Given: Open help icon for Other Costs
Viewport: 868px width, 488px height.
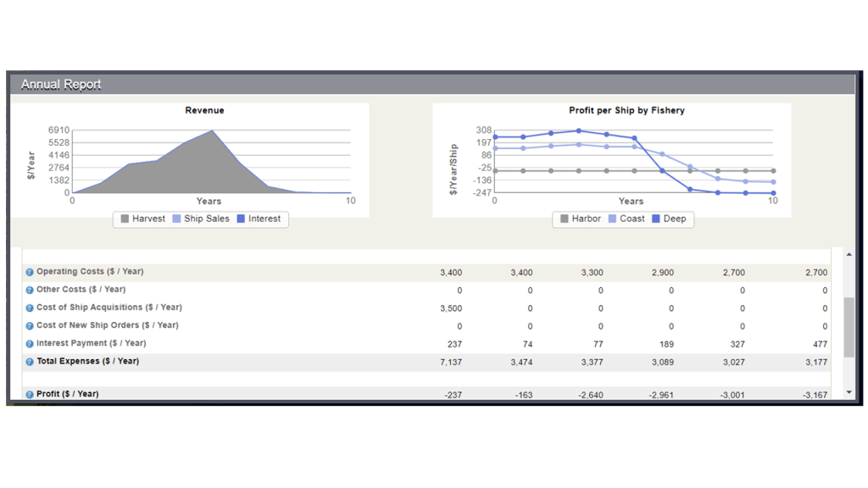Looking at the screenshot, I should [30, 290].
